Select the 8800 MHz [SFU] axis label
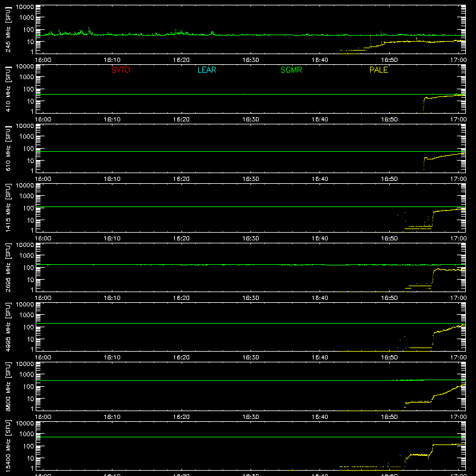The image size is (476, 476). point(8,386)
